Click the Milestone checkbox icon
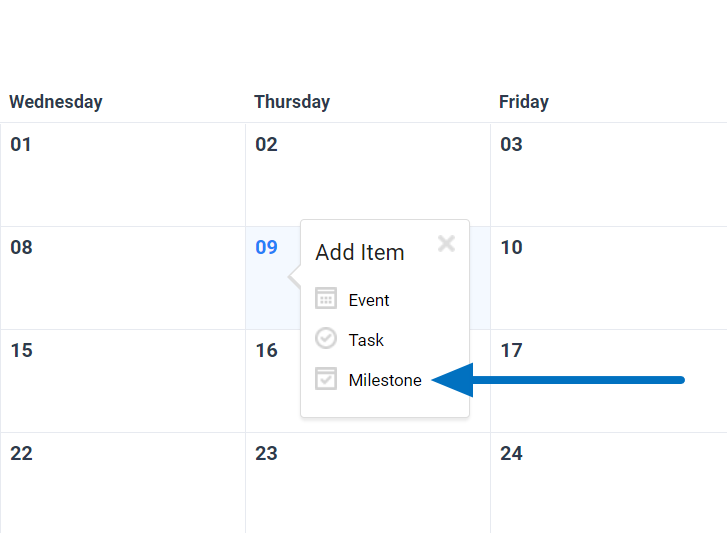The width and height of the screenshot is (727, 533). [326, 379]
